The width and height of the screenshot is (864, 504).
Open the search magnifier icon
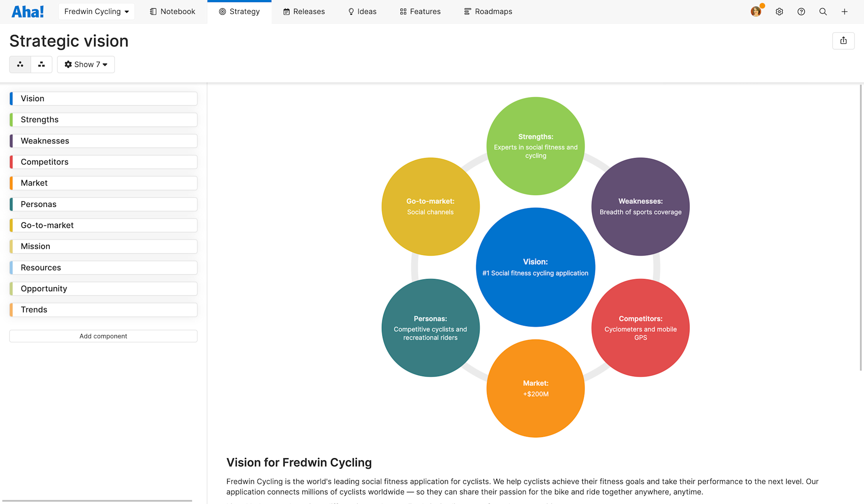point(823,12)
